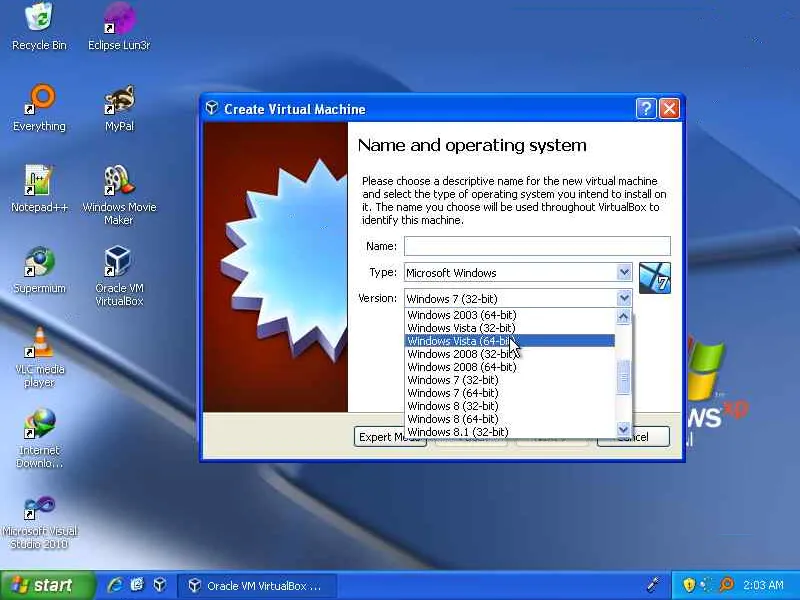Open the Windows Movie Maker shortcut

119,195
